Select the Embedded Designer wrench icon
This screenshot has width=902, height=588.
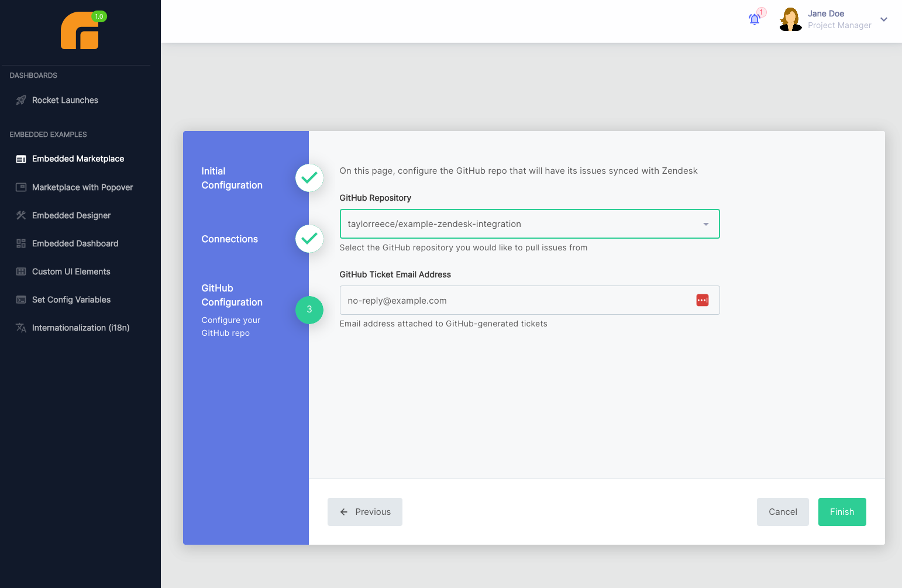(x=20, y=215)
